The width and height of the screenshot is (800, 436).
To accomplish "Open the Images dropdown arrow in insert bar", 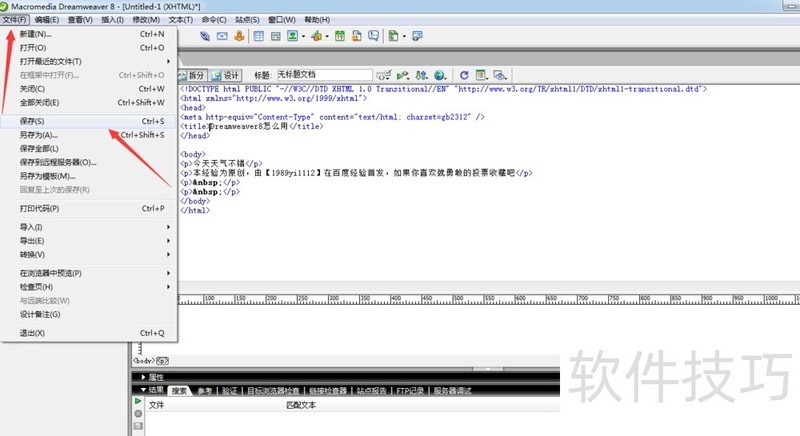I will pos(303,37).
